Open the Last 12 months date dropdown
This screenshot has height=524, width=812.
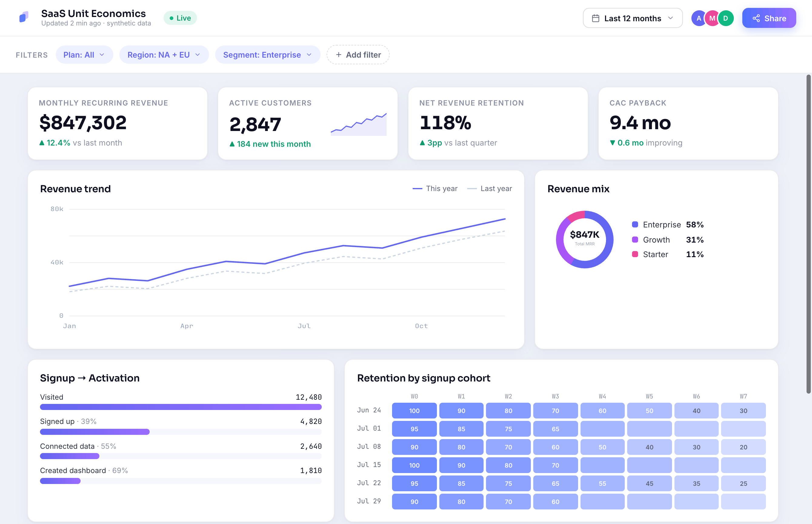pos(633,18)
